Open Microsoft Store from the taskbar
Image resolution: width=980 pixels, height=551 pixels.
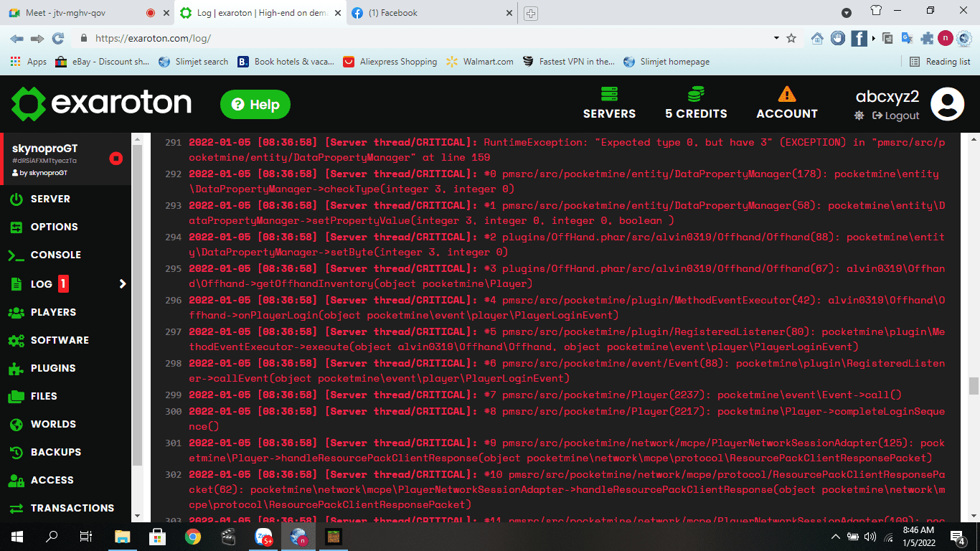click(157, 536)
